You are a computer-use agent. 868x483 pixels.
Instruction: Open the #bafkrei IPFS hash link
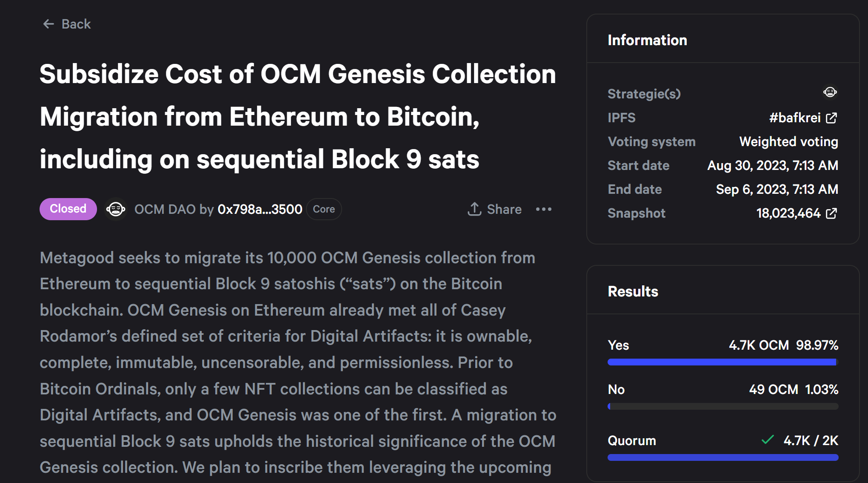(x=794, y=118)
